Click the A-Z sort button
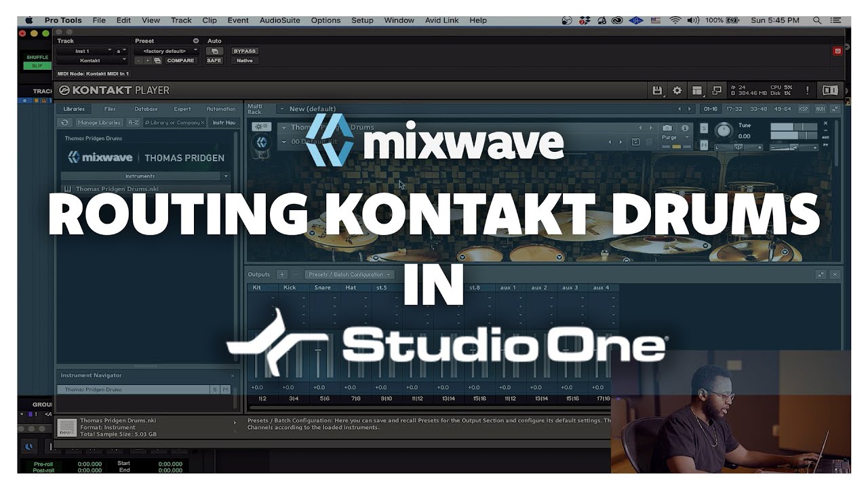 coord(134,123)
